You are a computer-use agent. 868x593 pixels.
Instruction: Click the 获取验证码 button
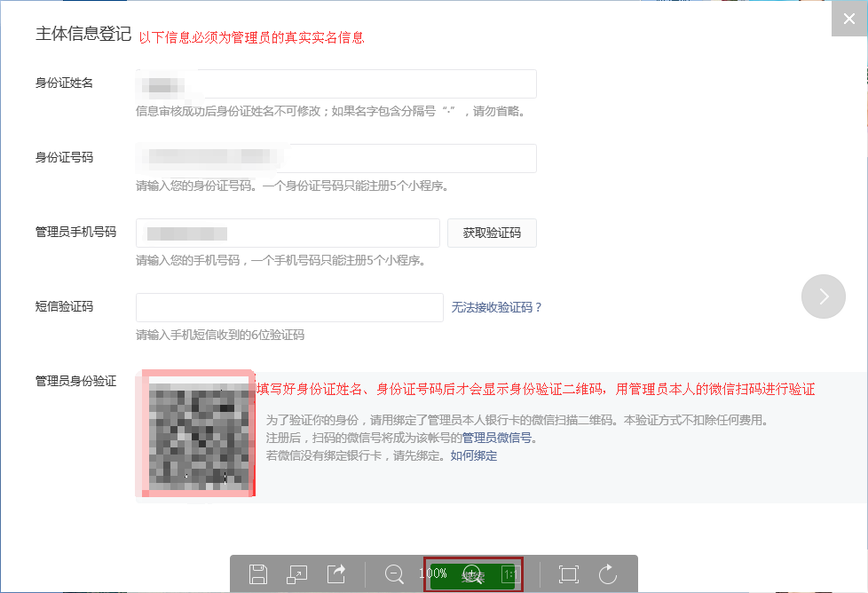(x=492, y=233)
